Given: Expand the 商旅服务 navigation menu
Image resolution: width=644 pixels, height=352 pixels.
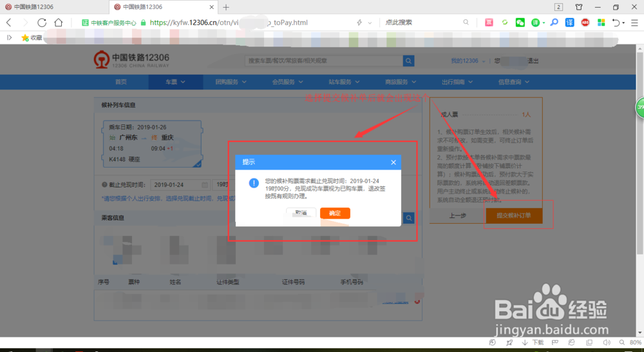Looking at the screenshot, I should [401, 82].
